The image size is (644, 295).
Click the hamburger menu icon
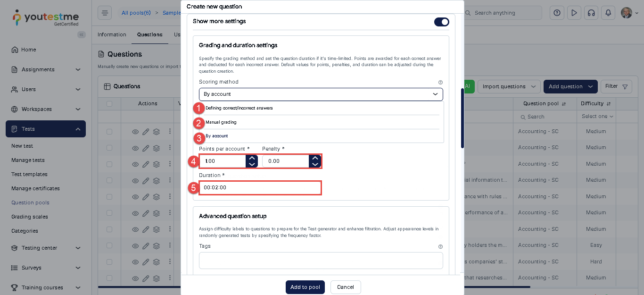pyautogui.click(x=105, y=13)
